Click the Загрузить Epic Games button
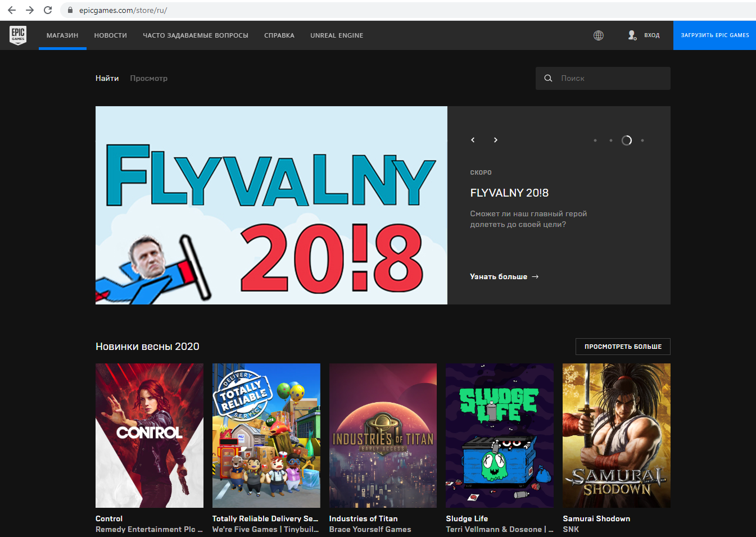Screen dimensions: 756x537 [714, 35]
